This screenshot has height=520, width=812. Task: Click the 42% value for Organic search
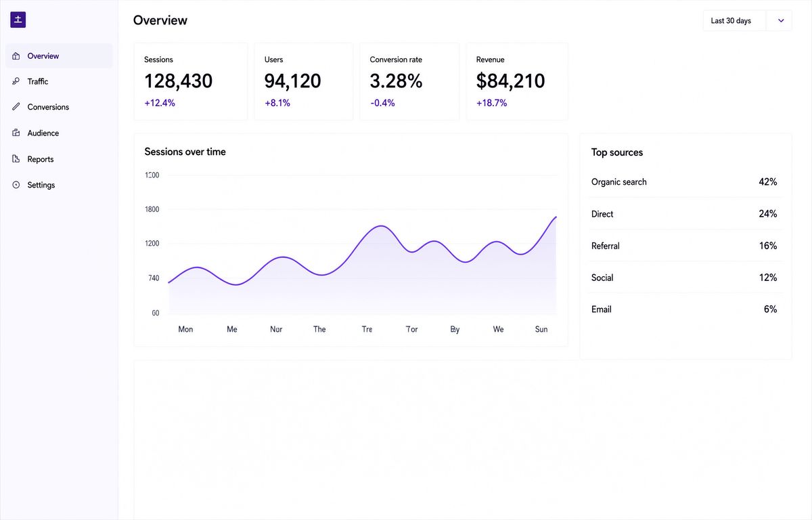[x=768, y=181]
